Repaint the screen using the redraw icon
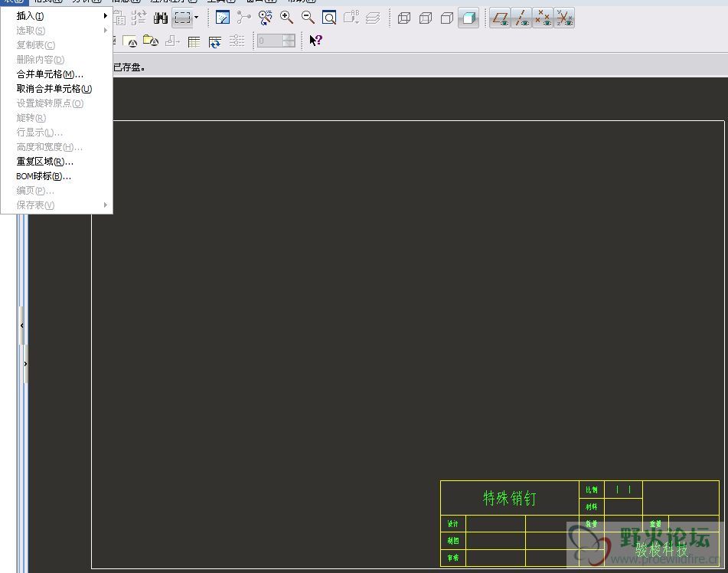Viewport: 728px width, 573px height. click(x=223, y=18)
